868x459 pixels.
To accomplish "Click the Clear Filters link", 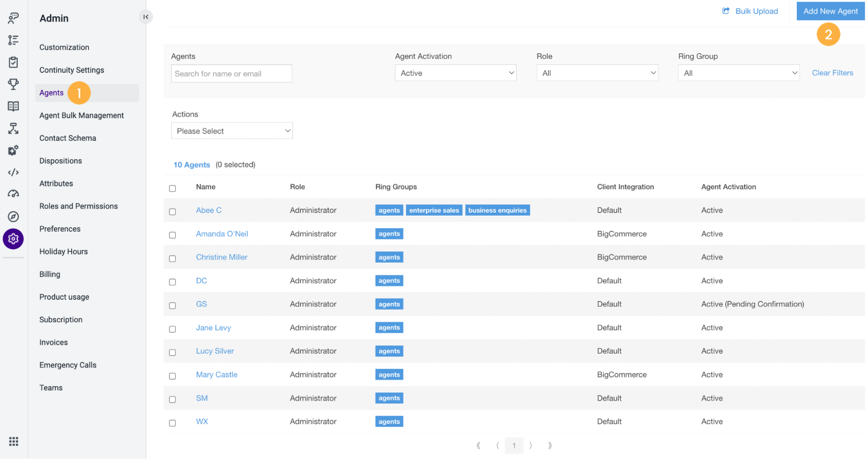I will tap(832, 73).
